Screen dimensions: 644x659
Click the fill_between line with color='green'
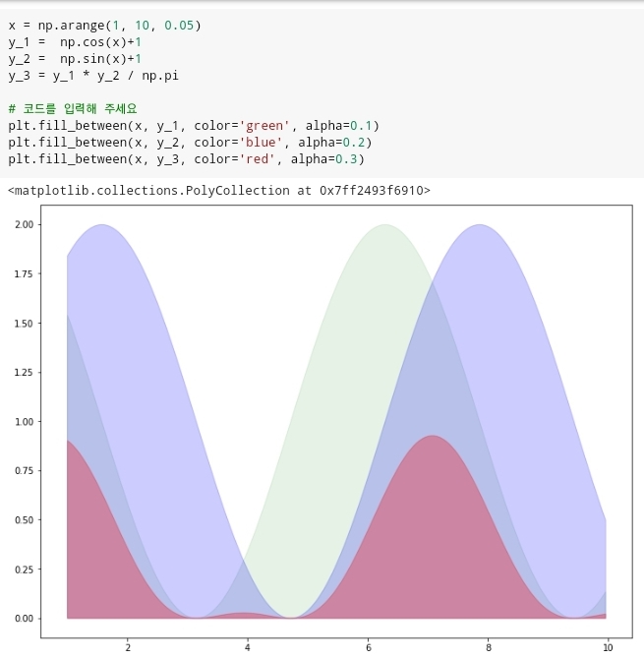coord(194,126)
